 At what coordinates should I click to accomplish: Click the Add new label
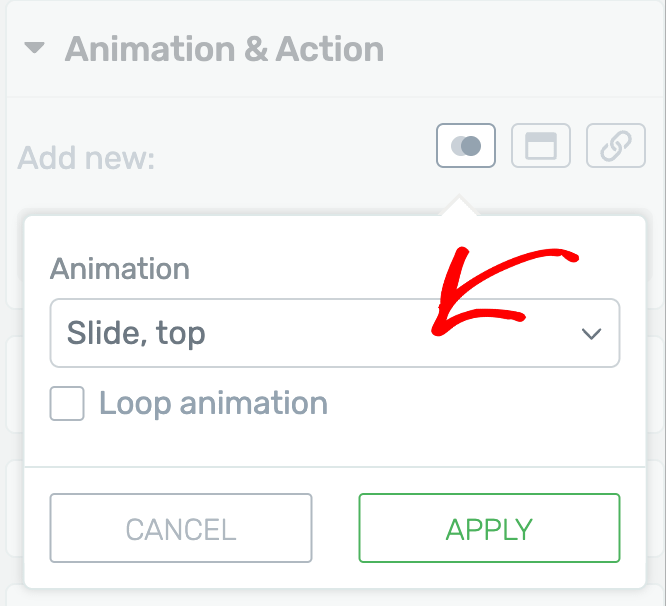[86, 158]
